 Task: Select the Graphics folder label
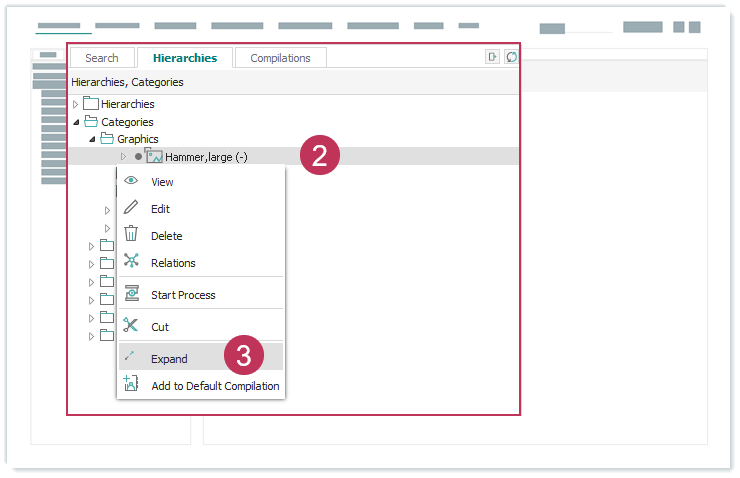pos(138,139)
